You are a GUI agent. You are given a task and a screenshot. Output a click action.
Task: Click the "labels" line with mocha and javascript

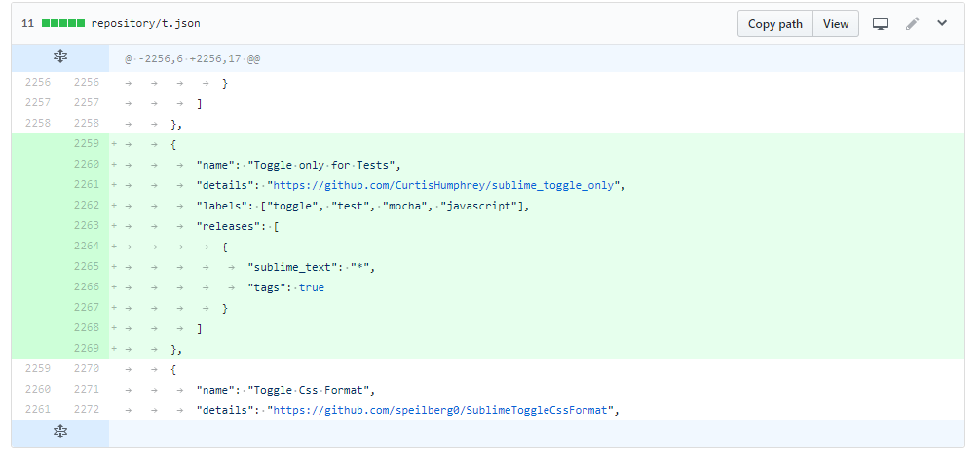pos(363,206)
